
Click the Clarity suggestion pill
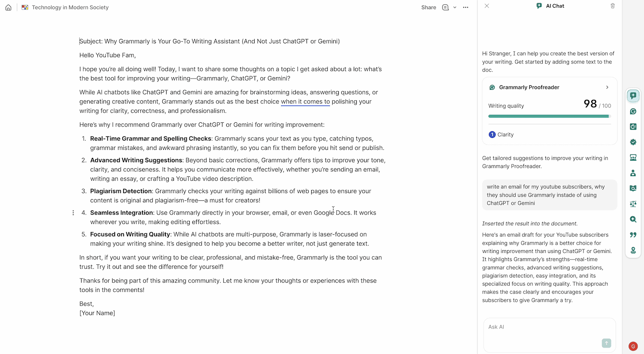pos(501,134)
